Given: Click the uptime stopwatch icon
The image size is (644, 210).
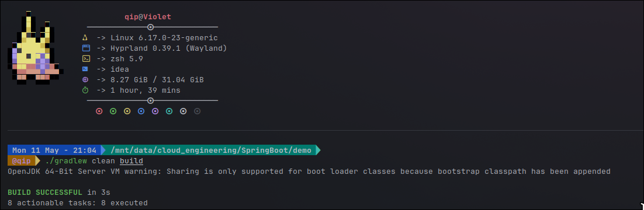Looking at the screenshot, I should coord(85,90).
